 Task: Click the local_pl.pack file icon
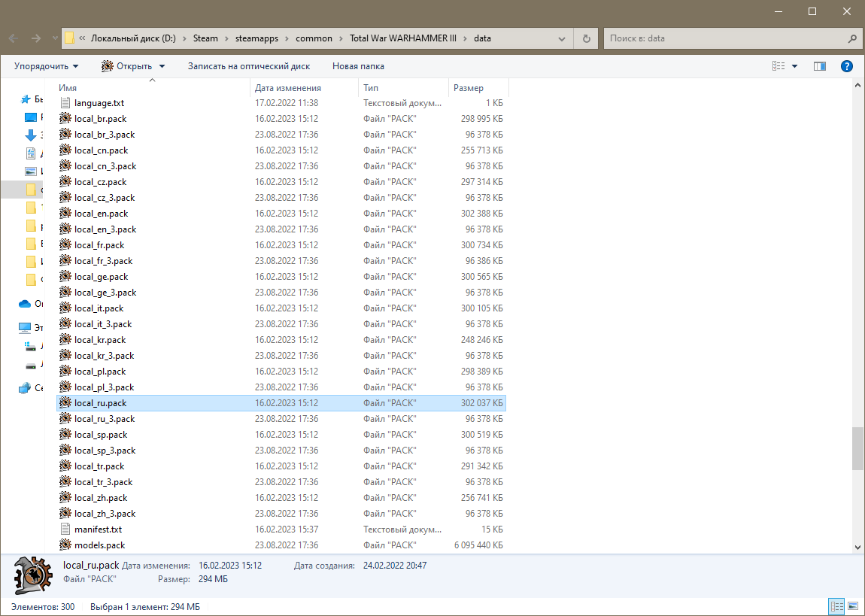click(x=65, y=371)
